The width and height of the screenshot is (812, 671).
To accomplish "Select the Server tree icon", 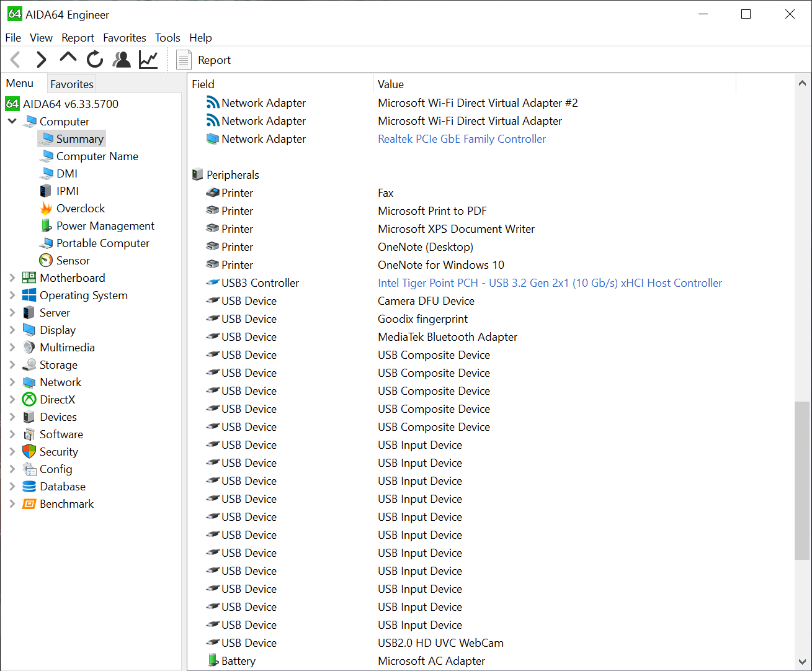I will [29, 312].
